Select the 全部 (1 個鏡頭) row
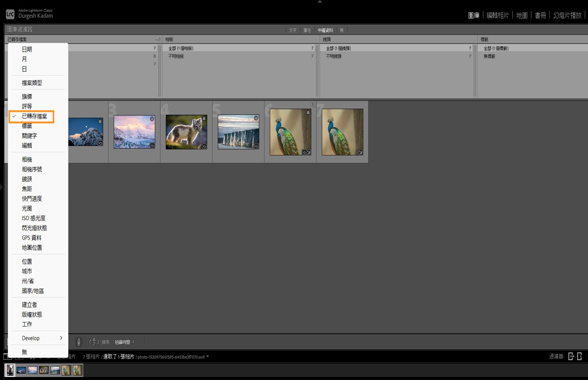The height and width of the screenshot is (380, 588). click(397, 48)
